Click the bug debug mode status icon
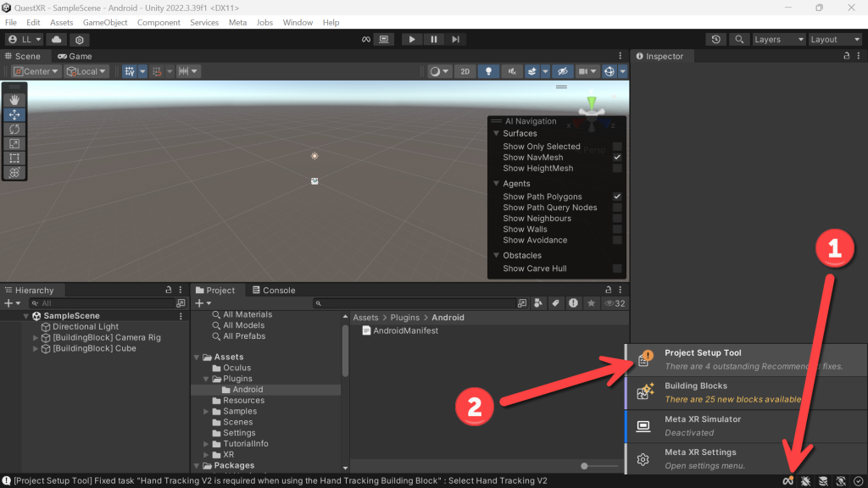Screen dimensions: 868x488 coord(805,481)
